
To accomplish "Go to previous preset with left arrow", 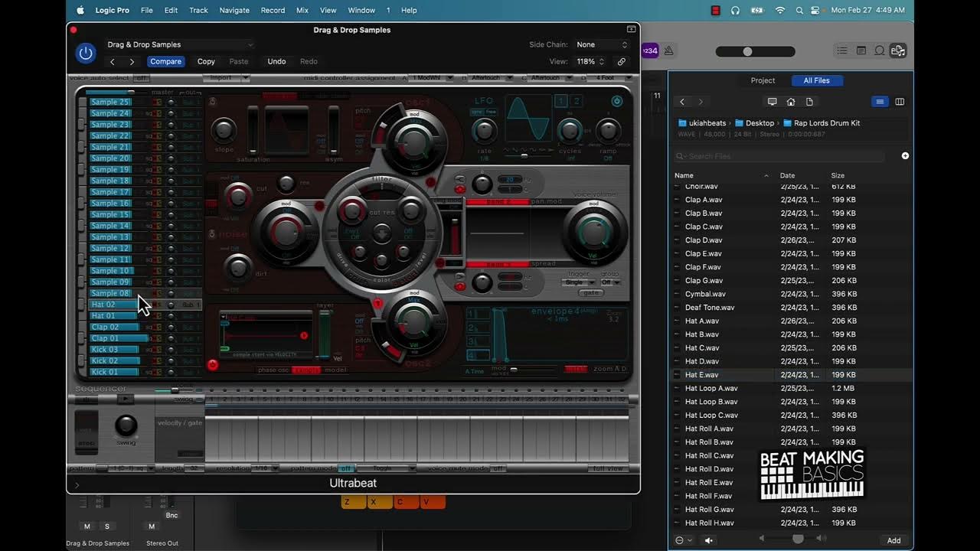I will [x=113, y=62].
